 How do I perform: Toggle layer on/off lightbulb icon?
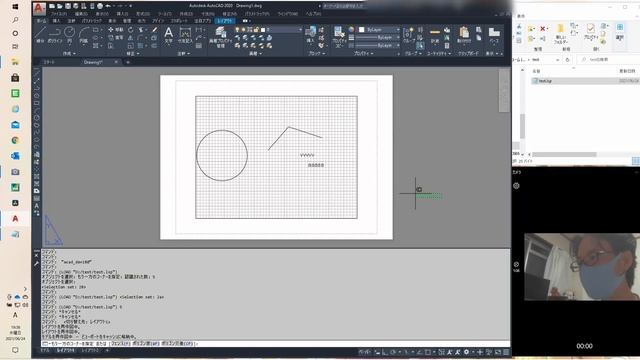tap(237, 30)
